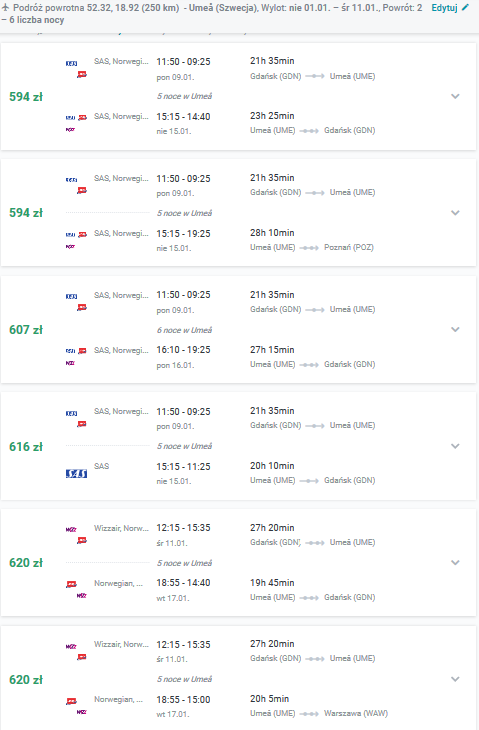This screenshot has width=479, height=730.
Task: Click the Wizzair icon on the 607 zł return flight
Action: click(x=70, y=363)
